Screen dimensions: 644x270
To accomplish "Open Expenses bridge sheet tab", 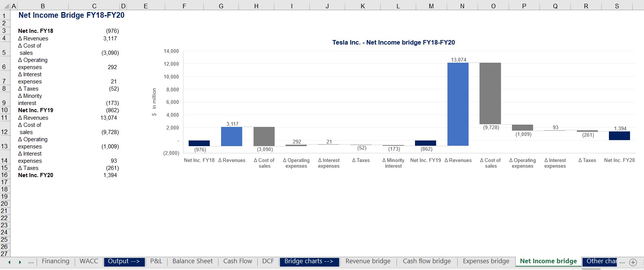I will pos(486,261).
